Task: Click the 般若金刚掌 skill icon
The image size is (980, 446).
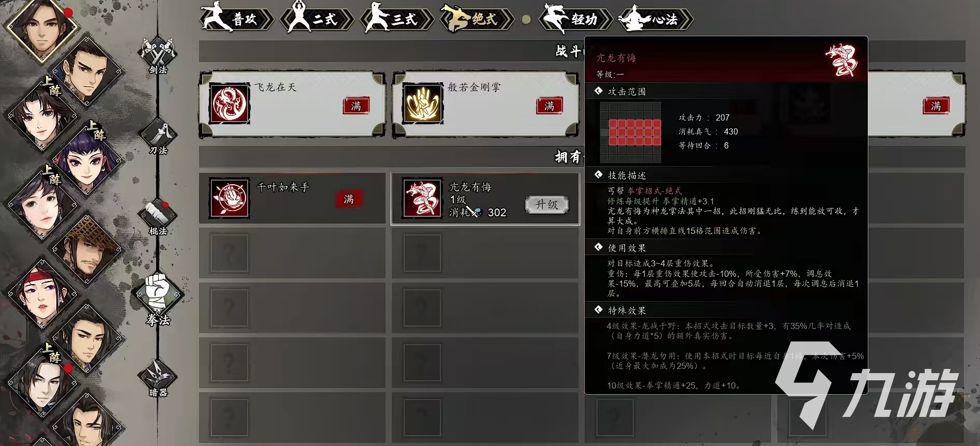Action: 422,103
